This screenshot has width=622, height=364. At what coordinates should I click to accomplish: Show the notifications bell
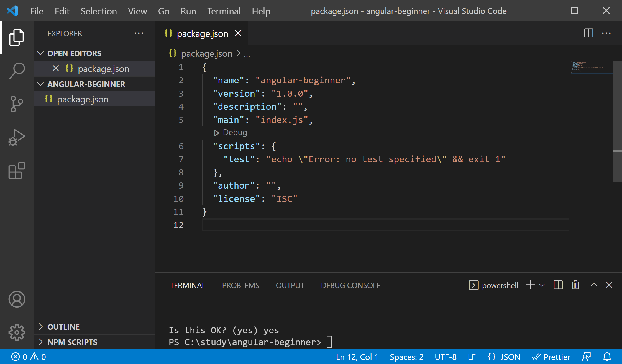(x=607, y=357)
